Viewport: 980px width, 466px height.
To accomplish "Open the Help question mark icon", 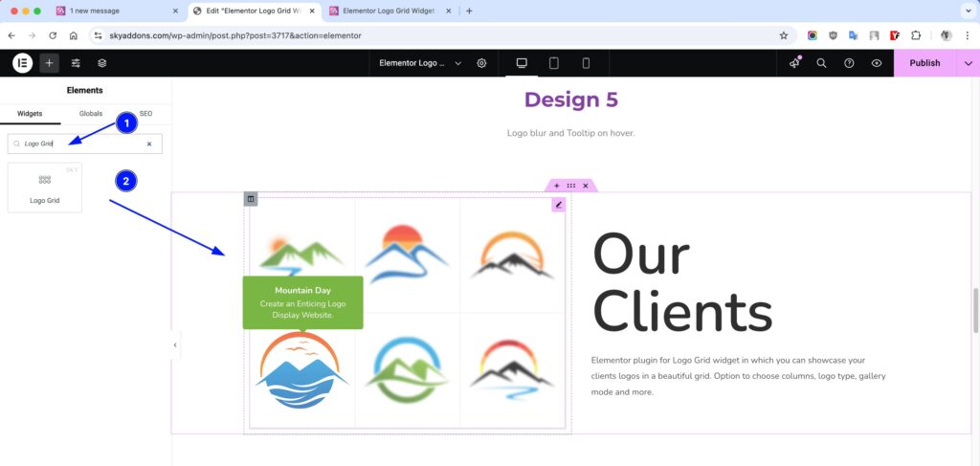I will tap(850, 63).
